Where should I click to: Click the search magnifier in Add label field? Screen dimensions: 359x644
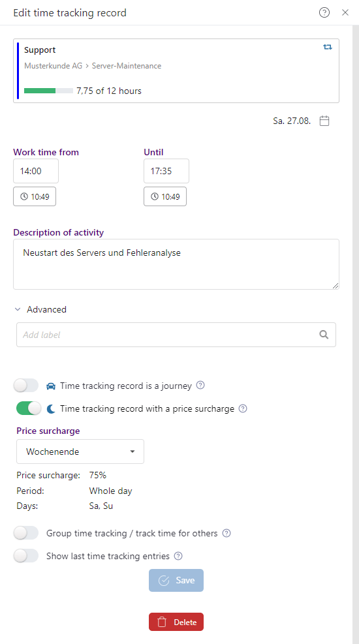tap(324, 335)
